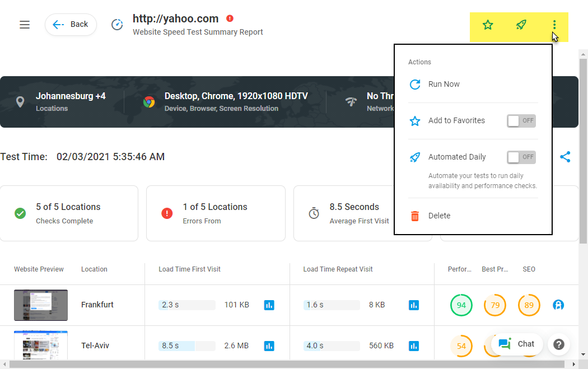Select the Automated Daily menu label
Viewport: 588px width, 369px height.
(x=457, y=157)
